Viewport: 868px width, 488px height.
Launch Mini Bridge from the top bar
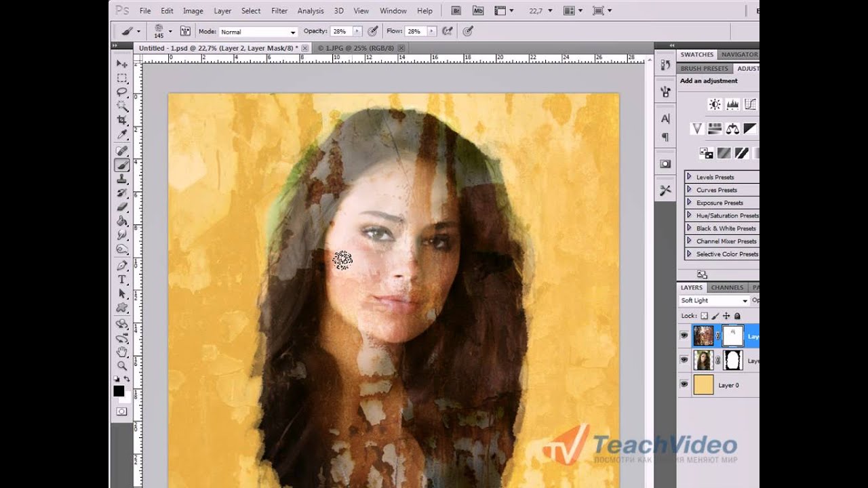click(478, 11)
